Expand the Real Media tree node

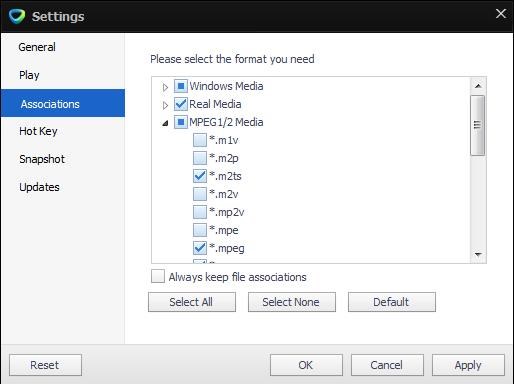[165, 105]
